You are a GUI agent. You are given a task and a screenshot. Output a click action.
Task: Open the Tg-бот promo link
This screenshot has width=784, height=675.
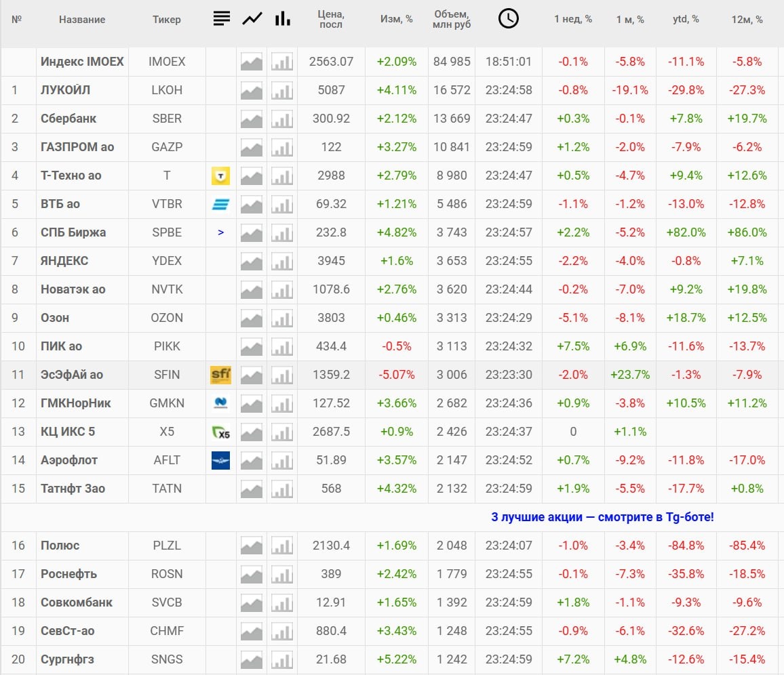pos(602,517)
